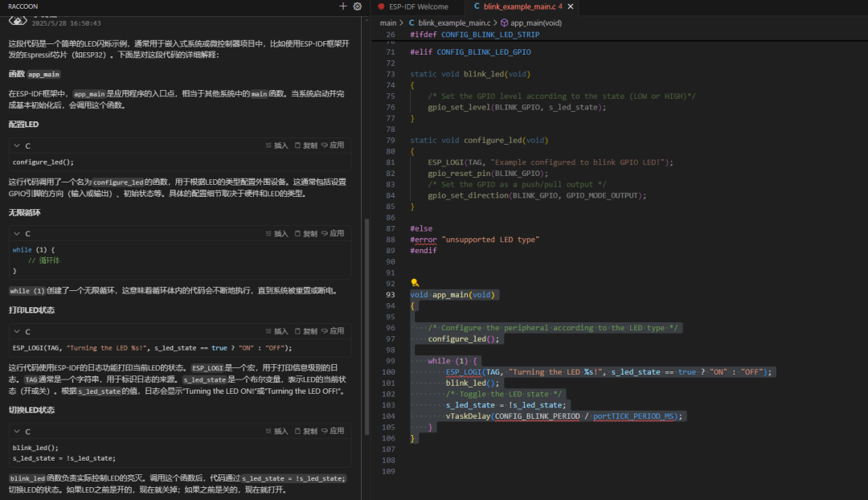The image size is (868, 500).
Task: Click 'static void blink_led(void)' declaration
Action: tap(470, 74)
